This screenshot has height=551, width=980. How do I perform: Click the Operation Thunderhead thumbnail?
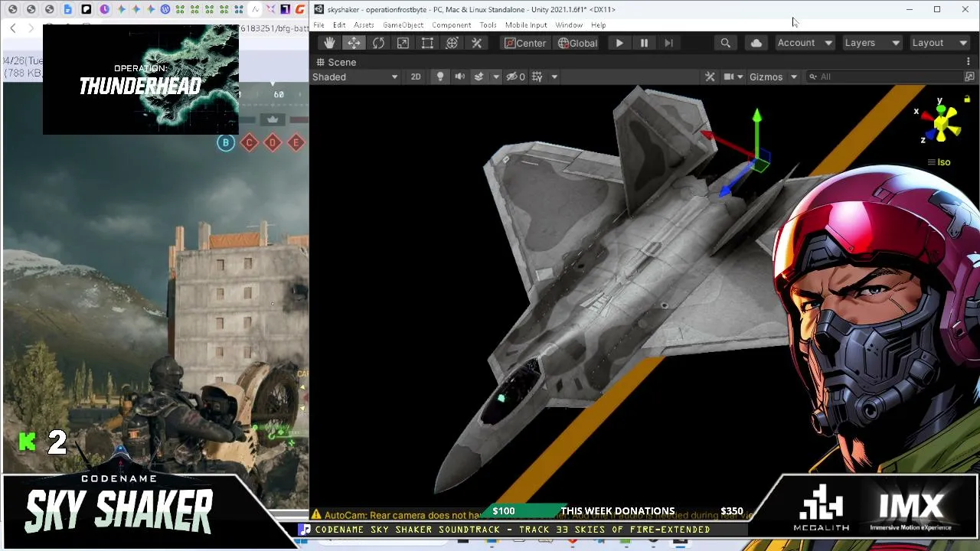pyautogui.click(x=141, y=80)
